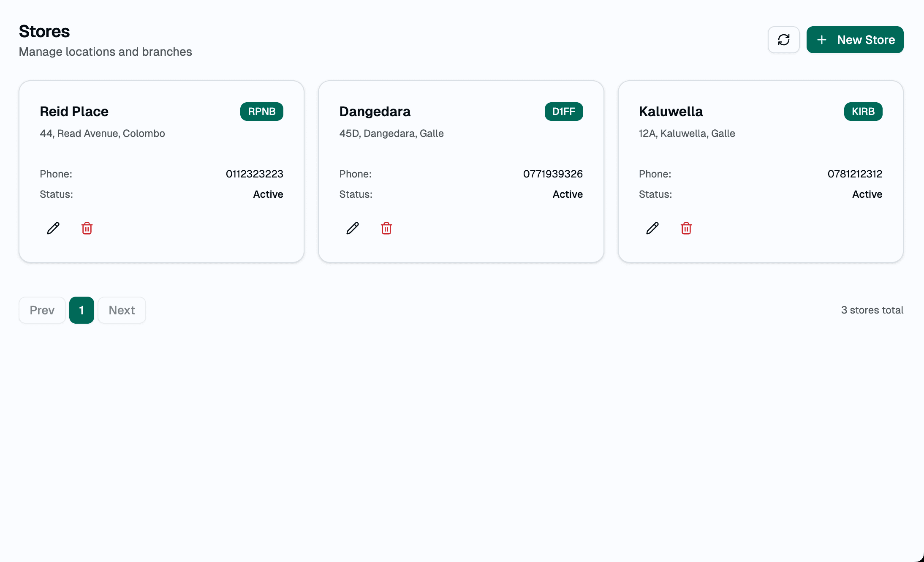This screenshot has height=562, width=924.
Task: Click the Prev pagination button
Action: point(42,310)
